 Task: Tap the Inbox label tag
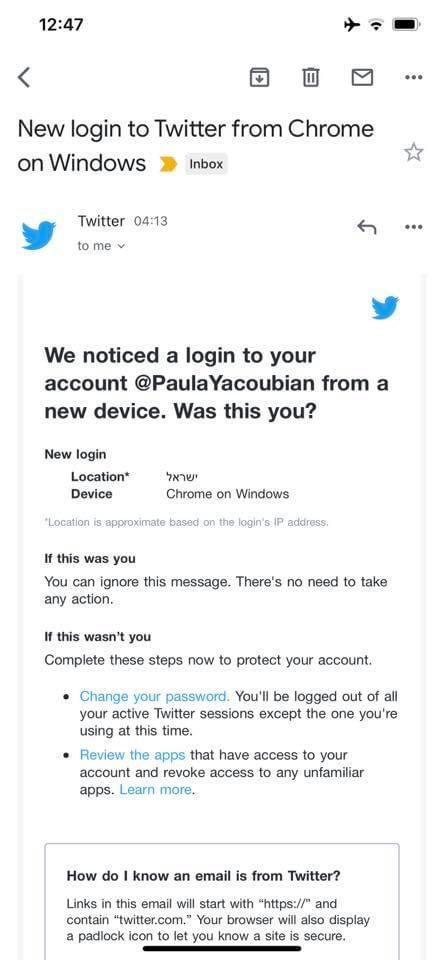click(x=206, y=164)
